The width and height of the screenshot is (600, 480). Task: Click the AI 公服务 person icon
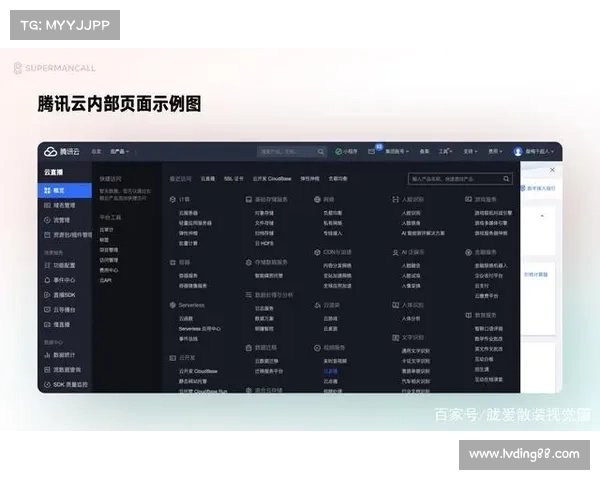pos(396,253)
